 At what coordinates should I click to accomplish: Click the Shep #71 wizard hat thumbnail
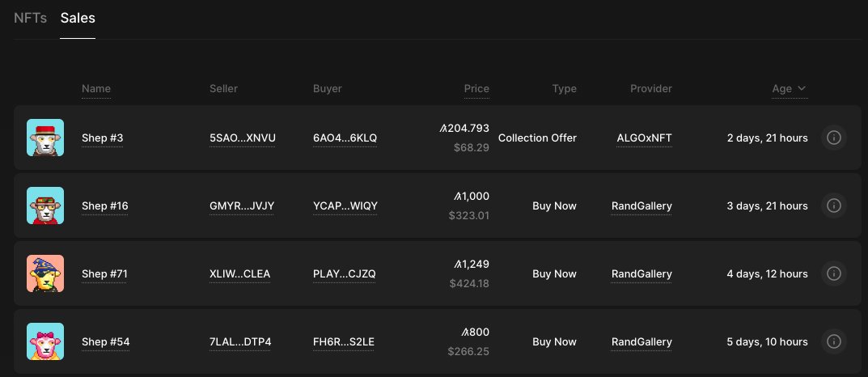coord(45,273)
